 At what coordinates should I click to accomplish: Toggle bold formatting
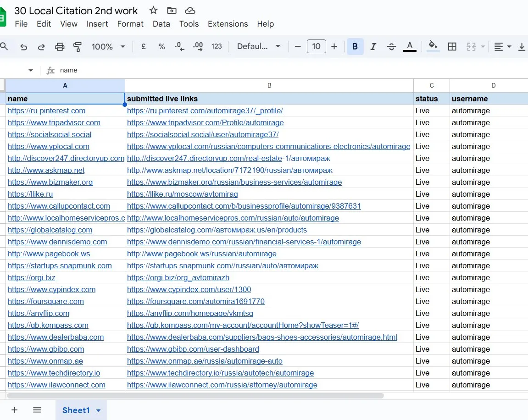tap(355, 46)
